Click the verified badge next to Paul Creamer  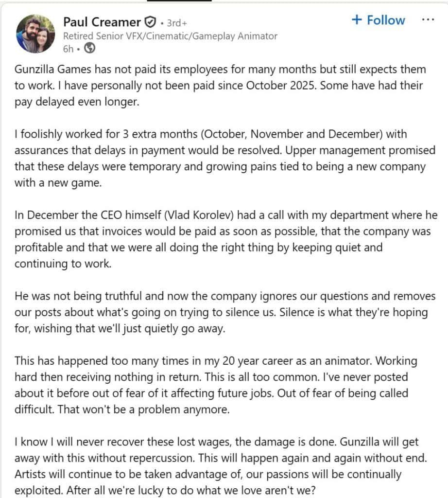click(150, 21)
